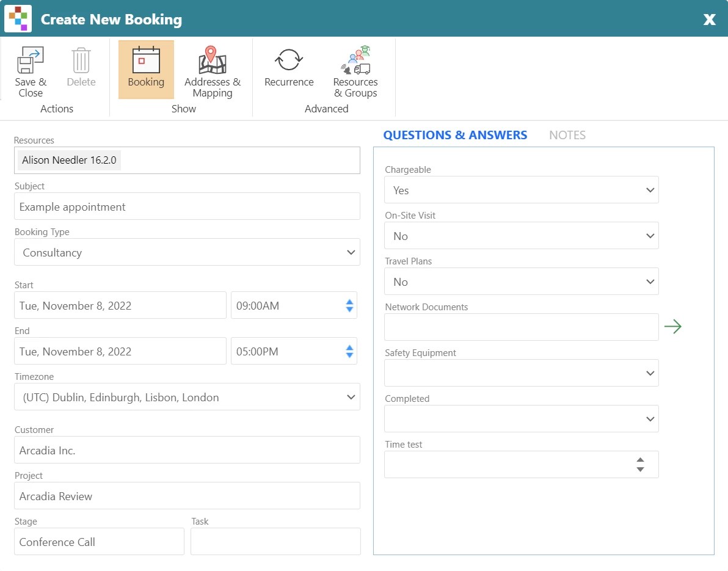Click inside the Task input field
Image resolution: width=728 pixels, height=571 pixels.
pyautogui.click(x=275, y=541)
